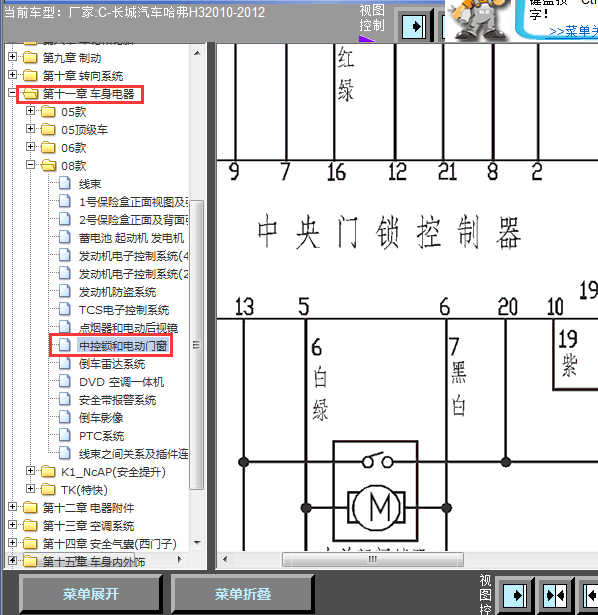The width and height of the screenshot is (598, 615).
Task: Open PTC系统 page
Action: tap(101, 436)
